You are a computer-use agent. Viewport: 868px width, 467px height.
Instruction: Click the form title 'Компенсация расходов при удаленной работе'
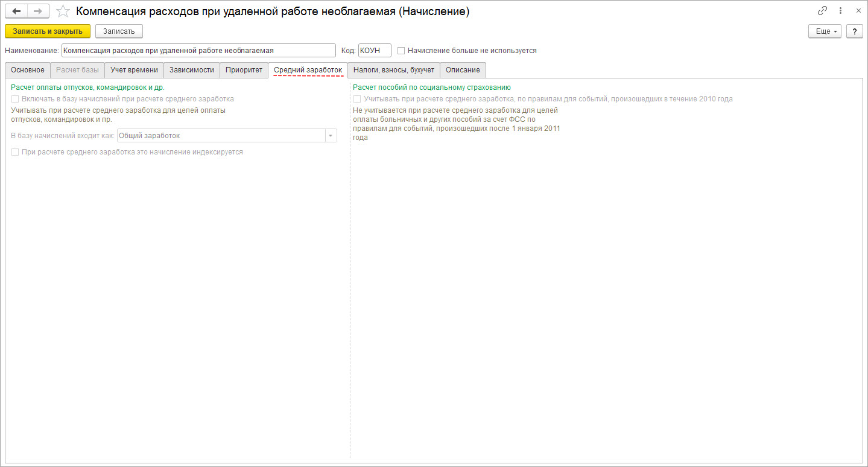tap(273, 11)
